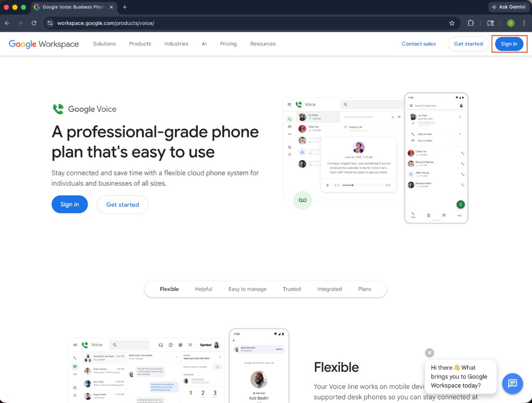Bookmark this page using the star icon
Viewport: 532px width, 403px height.
(451, 23)
